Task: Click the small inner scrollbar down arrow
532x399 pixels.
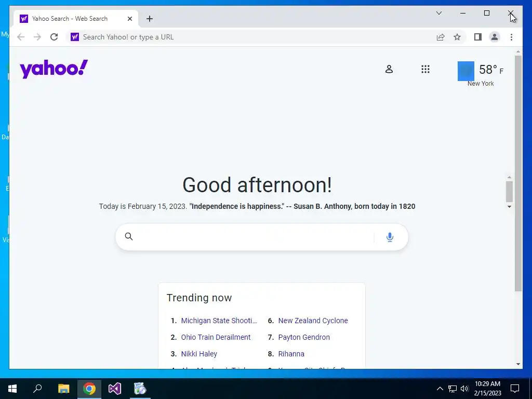Action: point(509,207)
